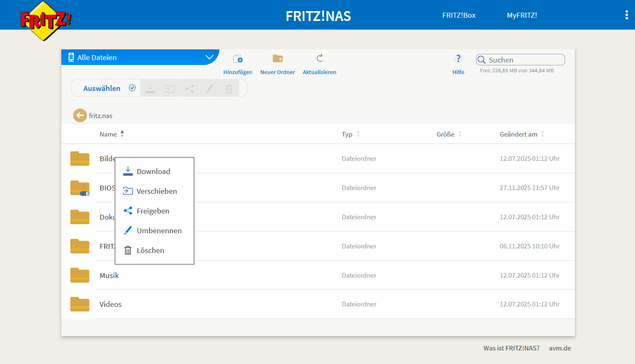Choose Verschieben from the context menu
The width and height of the screenshot is (635, 364).
pyautogui.click(x=154, y=191)
